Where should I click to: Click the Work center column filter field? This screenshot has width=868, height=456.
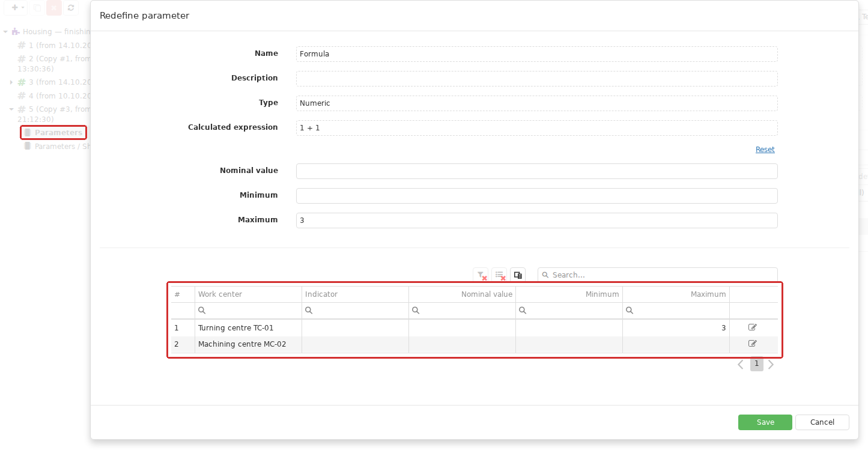248,311
